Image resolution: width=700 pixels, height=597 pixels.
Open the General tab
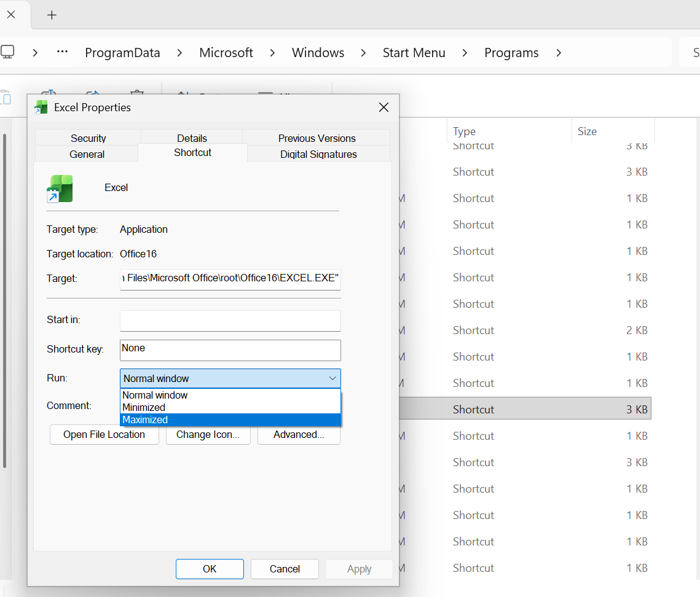point(87,154)
